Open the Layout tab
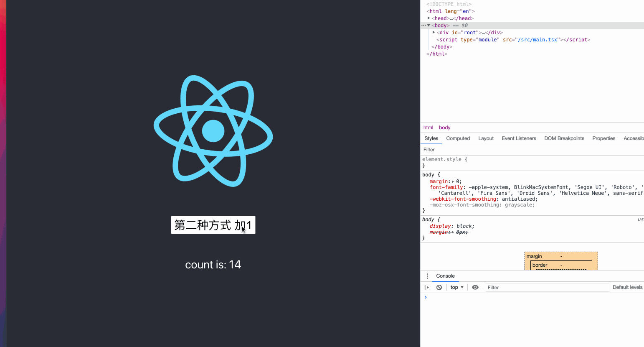This screenshot has height=347, width=644. pos(486,138)
